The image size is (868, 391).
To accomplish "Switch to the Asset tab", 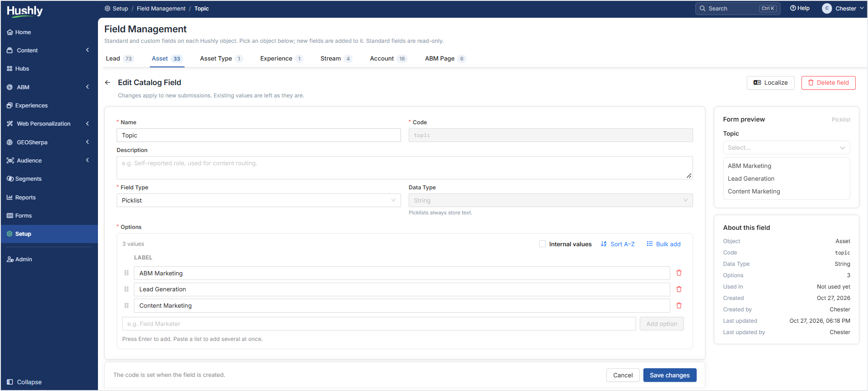I will click(167, 59).
